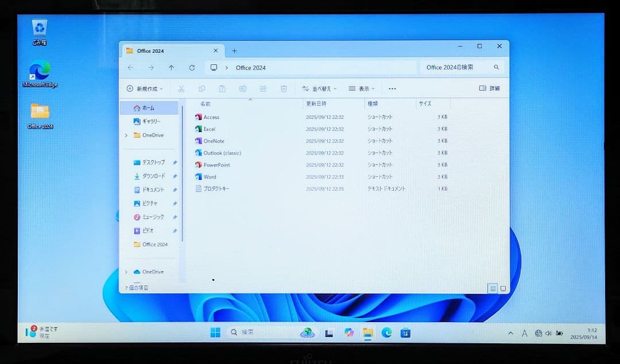Screen dimensions: 620x364
Task: Click the Copy icon in the command bar
Action: click(201, 88)
